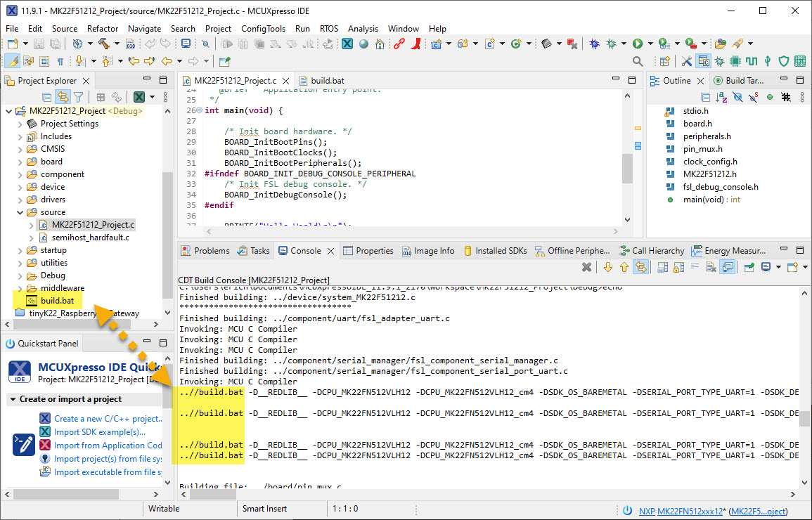Click the console horizontal scrollbar thumb
The width and height of the screenshot is (812, 520).
pyautogui.click(x=212, y=494)
